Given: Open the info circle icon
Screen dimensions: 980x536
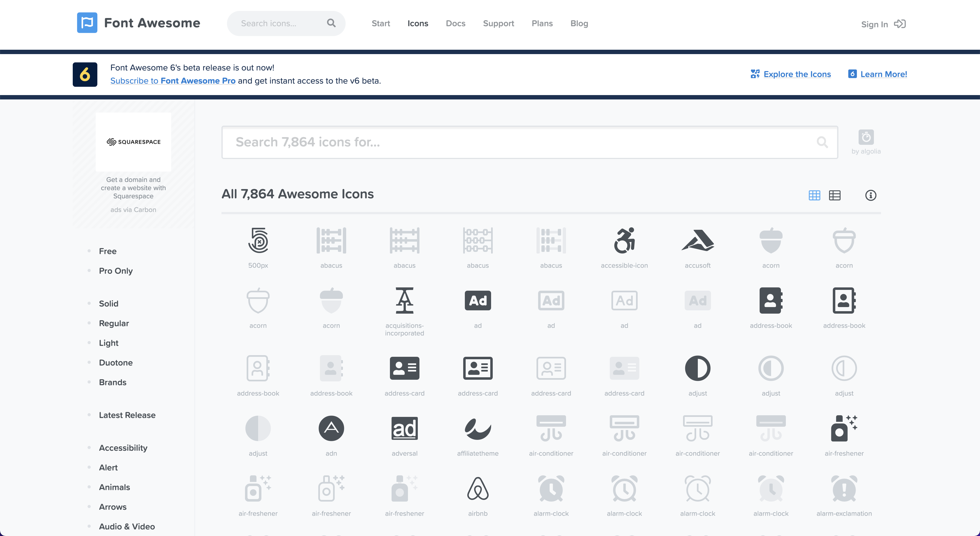Looking at the screenshot, I should point(870,195).
